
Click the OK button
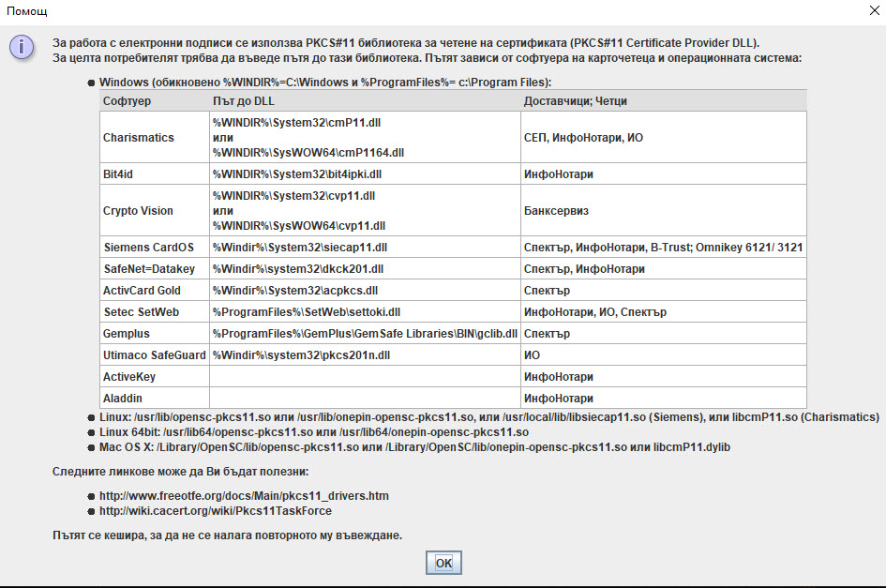tap(443, 563)
